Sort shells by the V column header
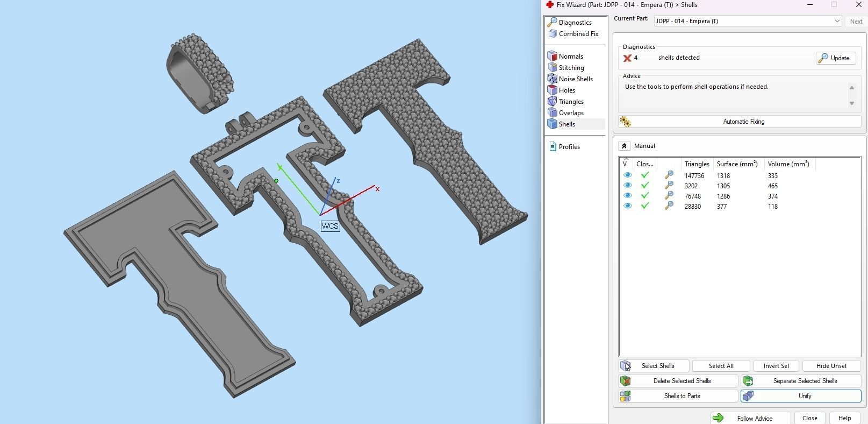Image resolution: width=868 pixels, height=424 pixels. (626, 164)
